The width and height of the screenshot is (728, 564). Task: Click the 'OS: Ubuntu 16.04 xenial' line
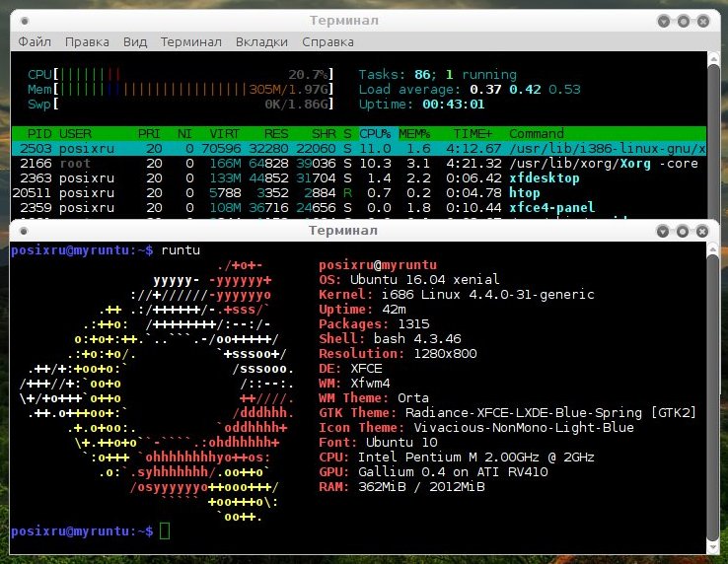409,279
